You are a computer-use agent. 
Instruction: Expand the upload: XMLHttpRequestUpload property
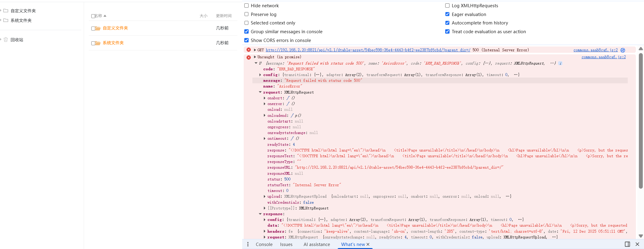pyautogui.click(x=264, y=196)
